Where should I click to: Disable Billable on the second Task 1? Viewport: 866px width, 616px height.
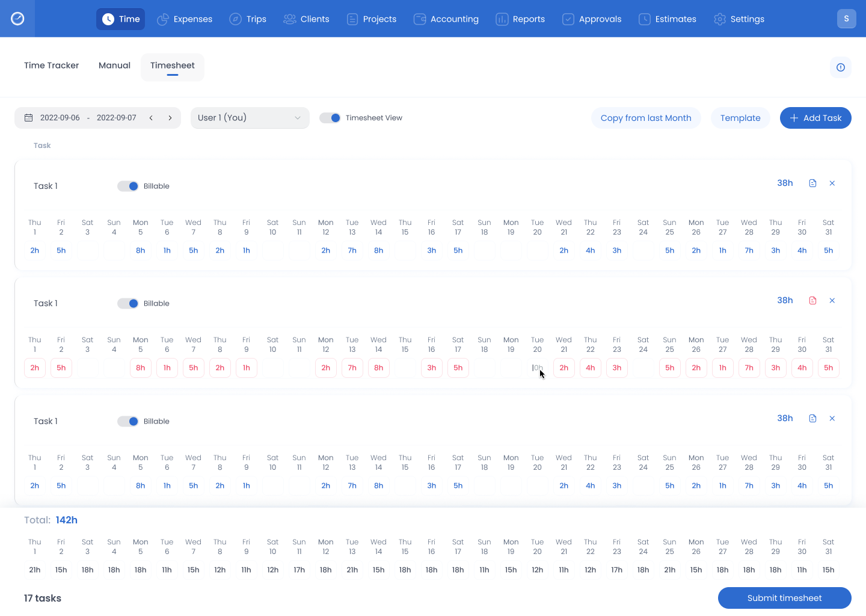(x=128, y=304)
